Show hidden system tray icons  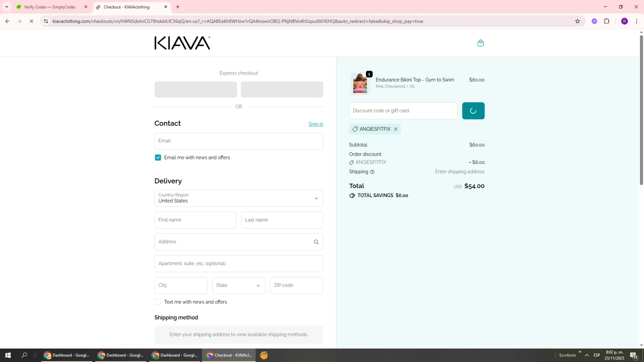587,355
